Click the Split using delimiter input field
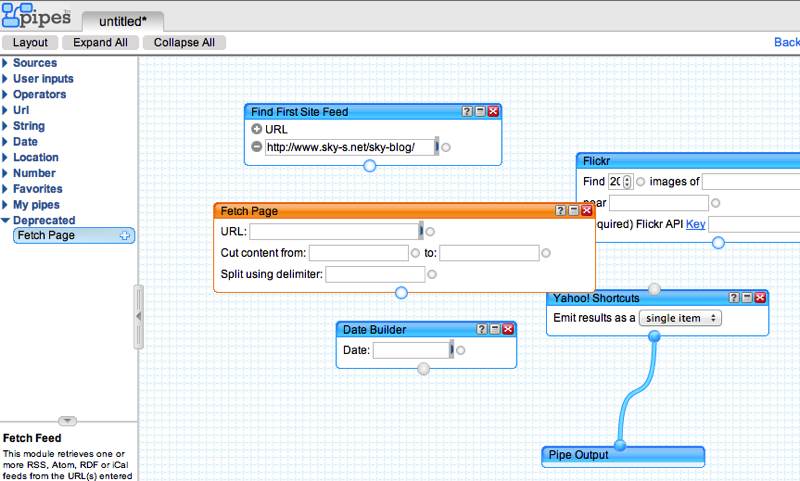This screenshot has width=800, height=481. click(x=375, y=274)
